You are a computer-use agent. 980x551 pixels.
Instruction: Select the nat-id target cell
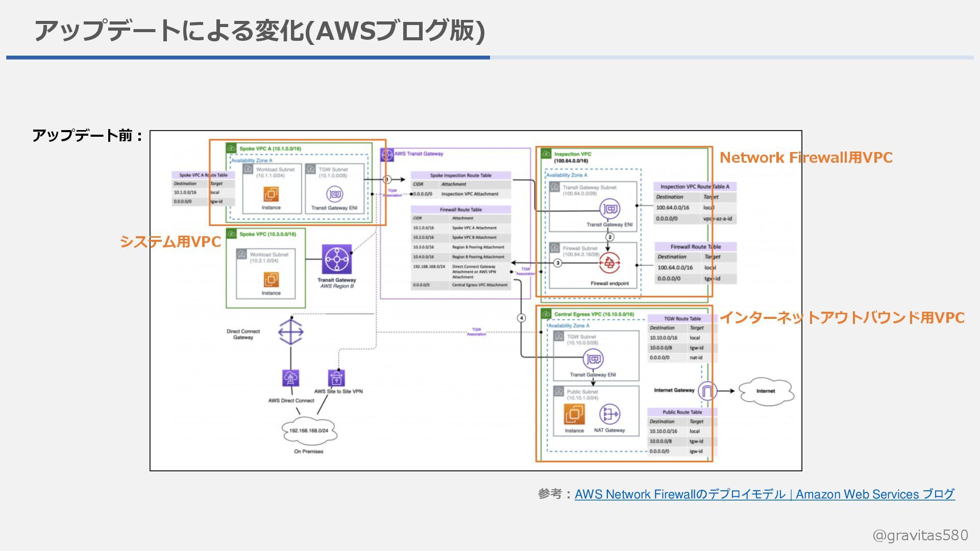[696, 358]
